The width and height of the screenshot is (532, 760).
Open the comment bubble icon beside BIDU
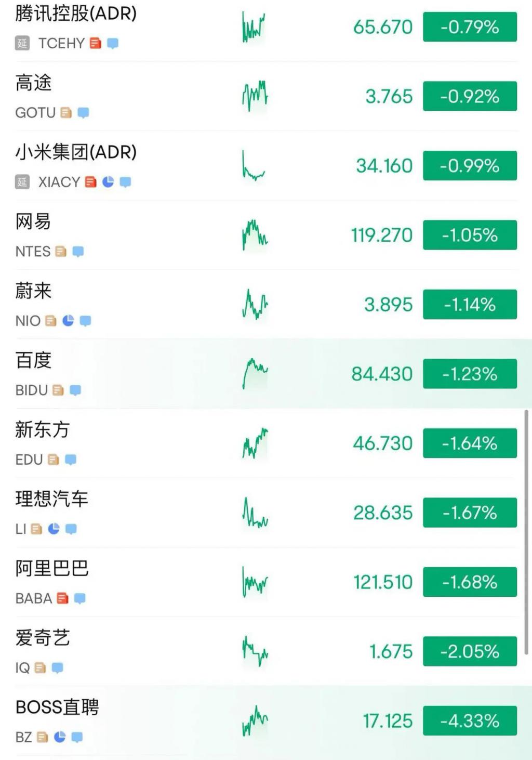point(75,390)
